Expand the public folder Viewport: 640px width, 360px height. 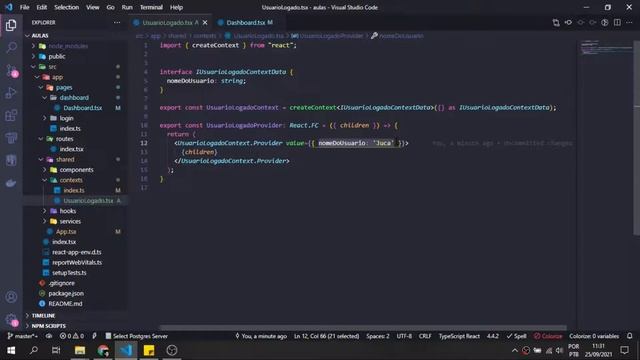point(57,56)
